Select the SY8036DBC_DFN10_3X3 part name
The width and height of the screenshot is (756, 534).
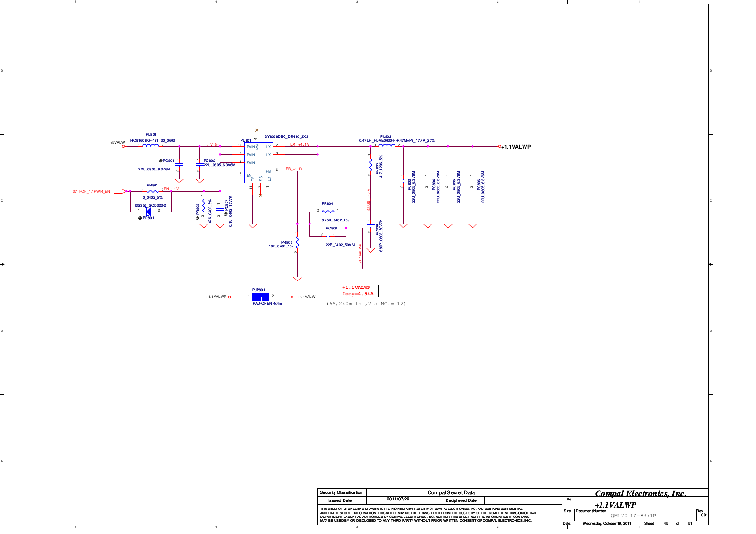[x=286, y=136]
